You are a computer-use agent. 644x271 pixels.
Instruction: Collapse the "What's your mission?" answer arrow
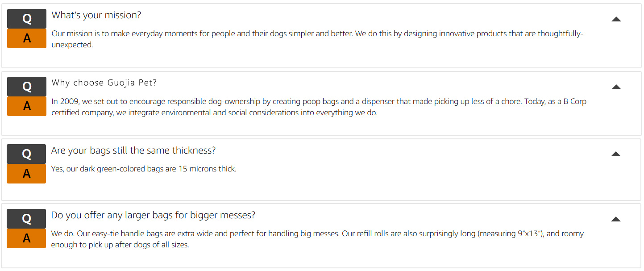tap(616, 19)
